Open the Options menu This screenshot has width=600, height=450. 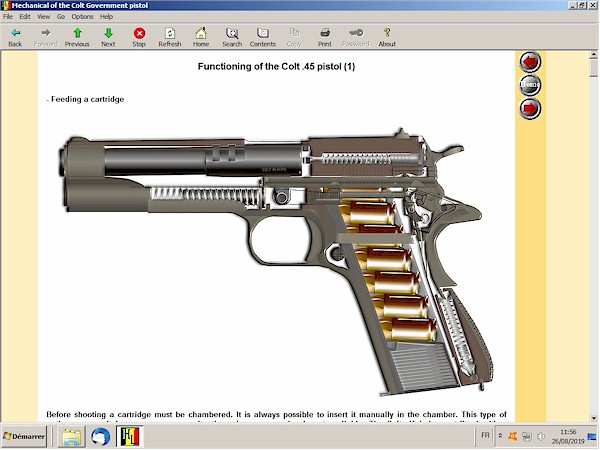82,16
